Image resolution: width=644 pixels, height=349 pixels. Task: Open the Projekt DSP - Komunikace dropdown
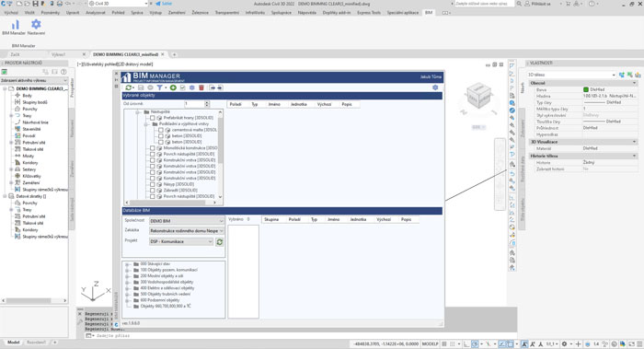click(181, 241)
